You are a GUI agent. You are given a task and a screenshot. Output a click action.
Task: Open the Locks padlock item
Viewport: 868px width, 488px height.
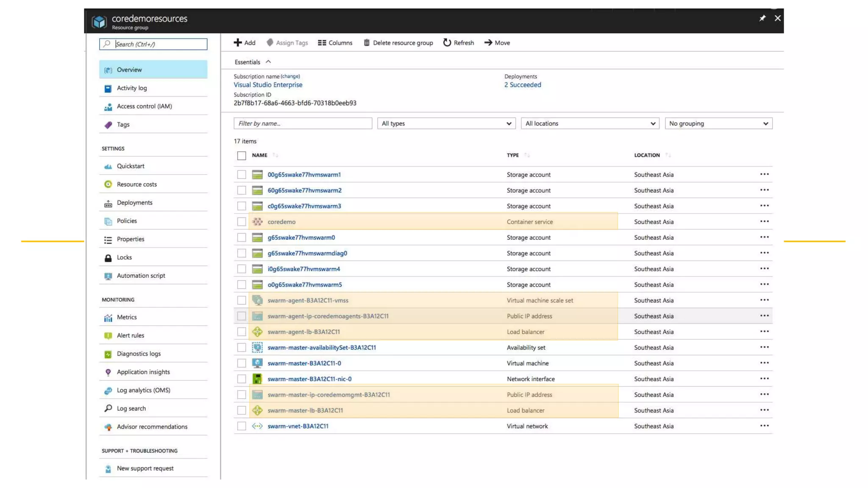tap(124, 257)
